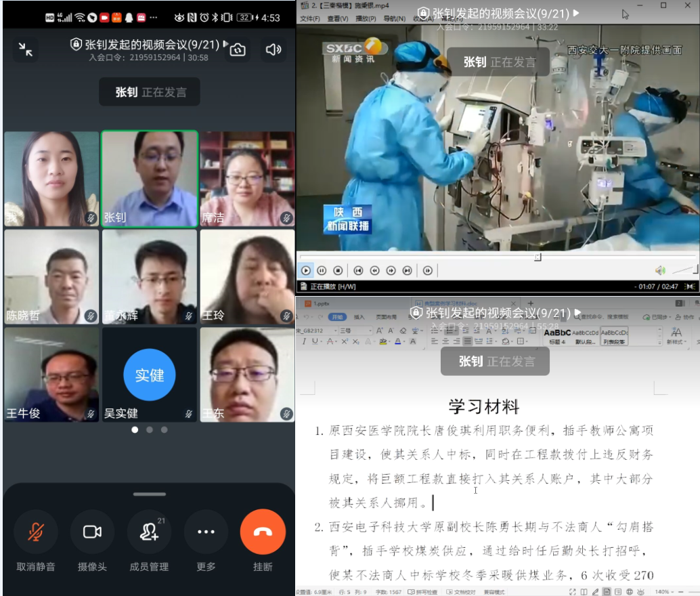Screen dimensions: 700x596
Task: Unmute microphone via 取消静音 button
Action: [x=36, y=532]
